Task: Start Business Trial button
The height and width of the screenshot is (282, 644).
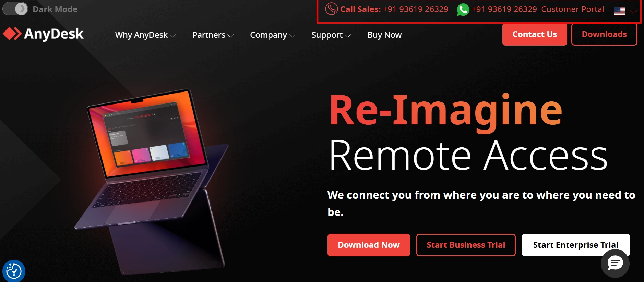Action: [466, 245]
